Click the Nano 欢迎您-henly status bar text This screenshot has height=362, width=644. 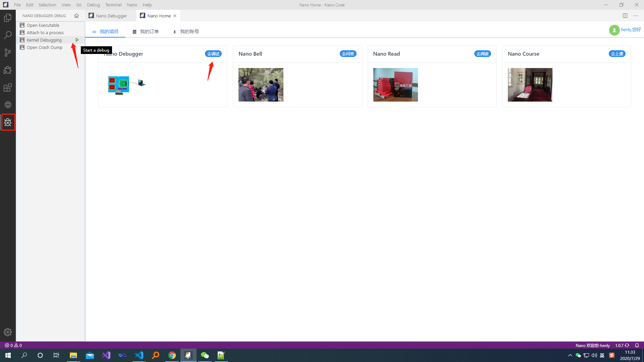tap(593, 345)
